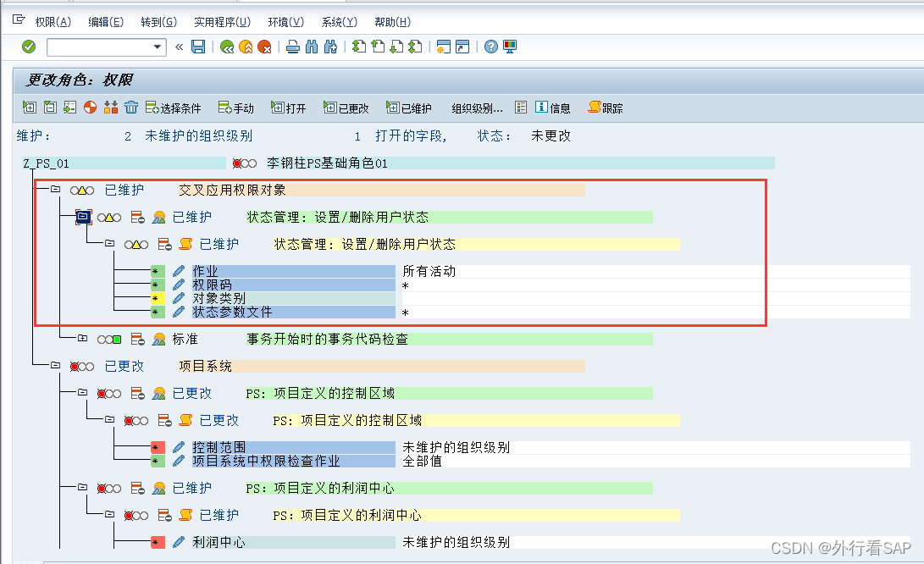Click the 选择条件 button
This screenshot has width=924, height=564.
pos(174,108)
